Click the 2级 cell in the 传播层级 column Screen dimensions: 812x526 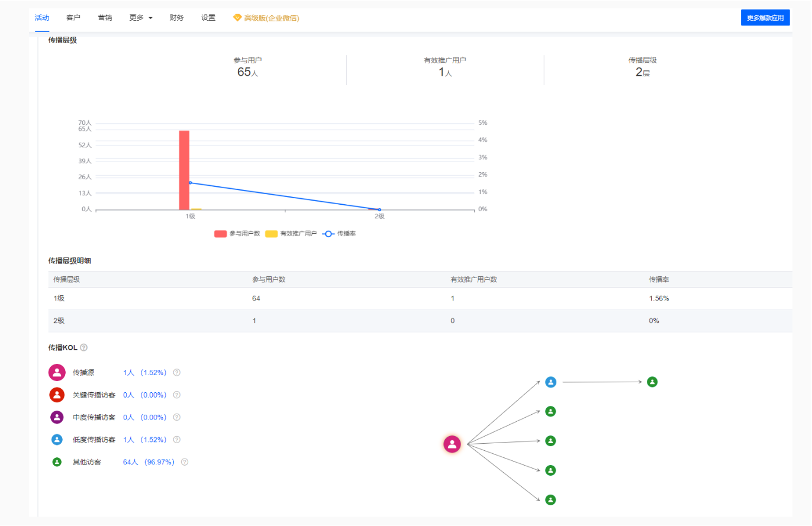[x=59, y=321]
